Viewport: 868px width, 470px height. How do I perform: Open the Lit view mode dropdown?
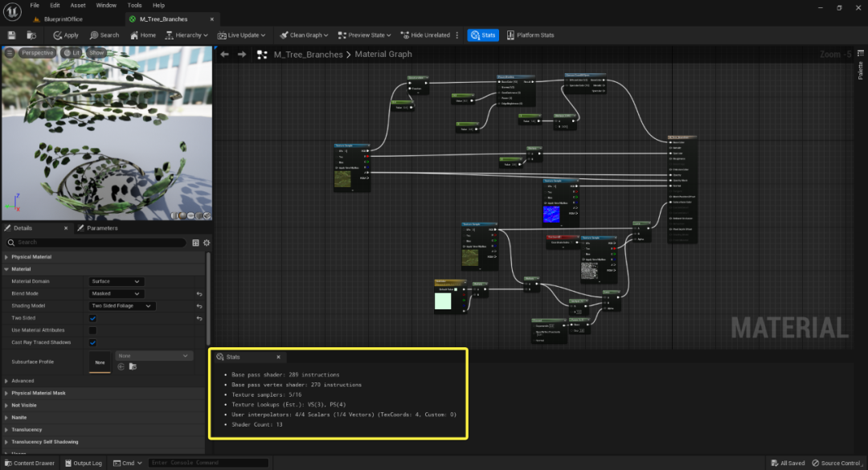pyautogui.click(x=72, y=52)
